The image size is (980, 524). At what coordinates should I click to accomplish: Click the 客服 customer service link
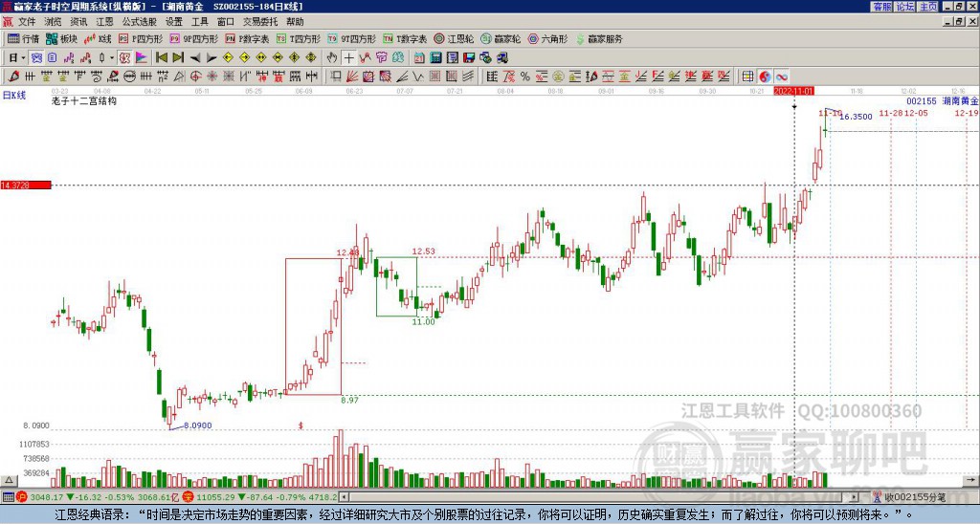point(881,7)
